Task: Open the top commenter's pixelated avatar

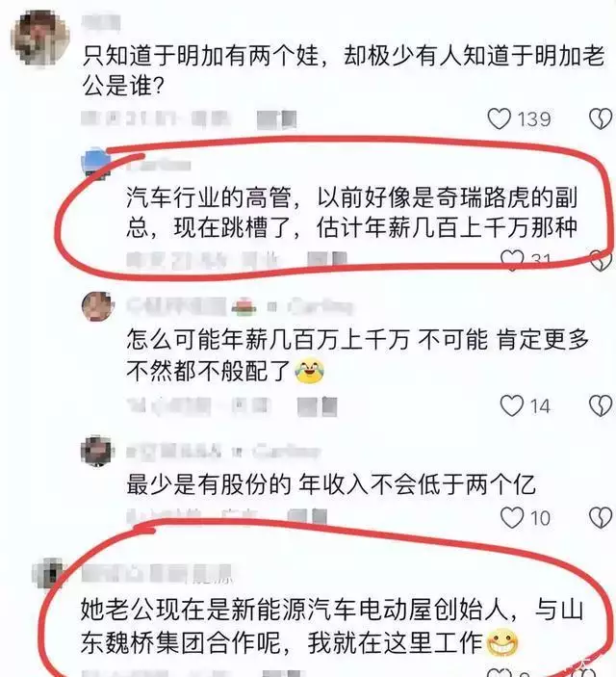Action: click(39, 38)
